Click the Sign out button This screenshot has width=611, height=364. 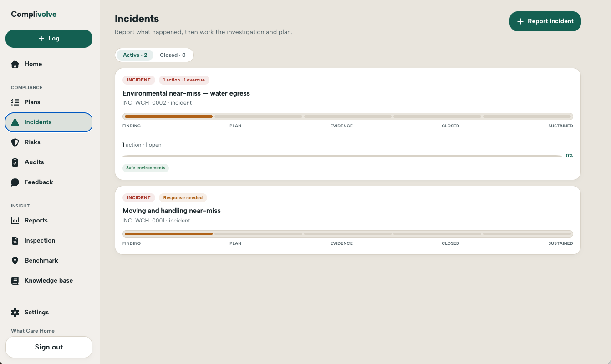(49, 347)
